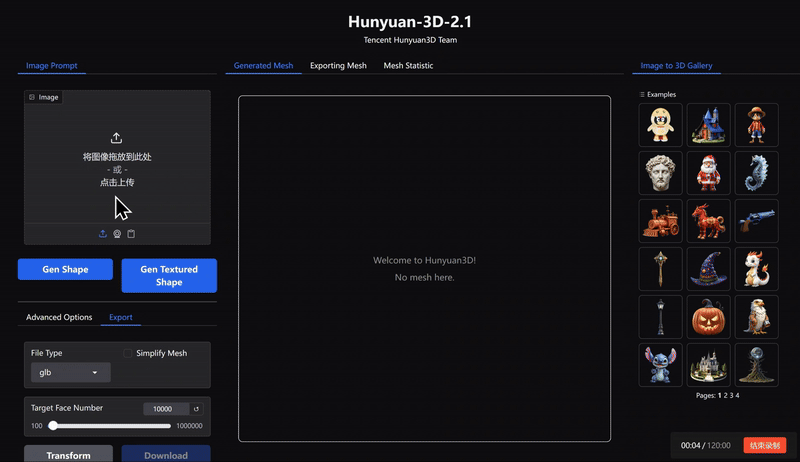Click the Gen Textured Shape button
This screenshot has height=462, width=800.
tap(169, 276)
